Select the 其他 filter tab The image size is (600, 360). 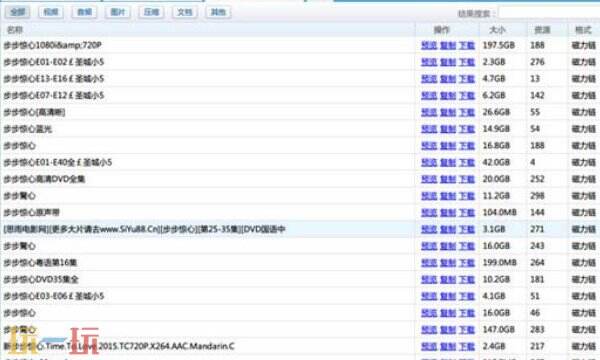click(218, 12)
